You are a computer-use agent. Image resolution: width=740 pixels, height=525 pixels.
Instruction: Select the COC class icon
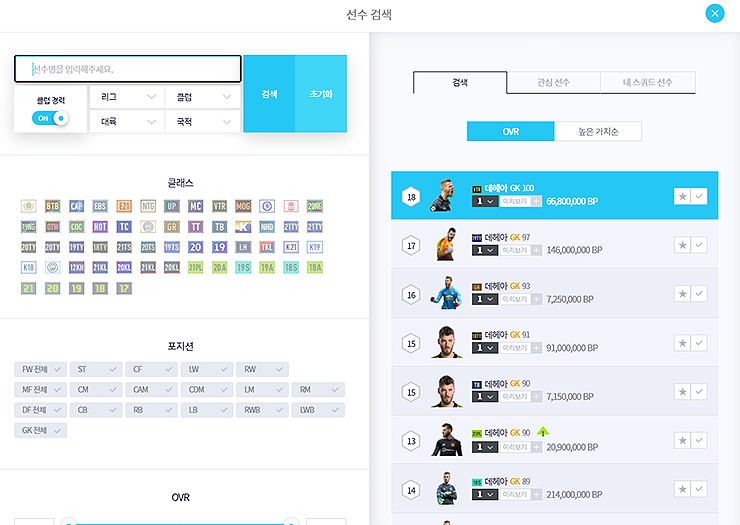click(76, 227)
